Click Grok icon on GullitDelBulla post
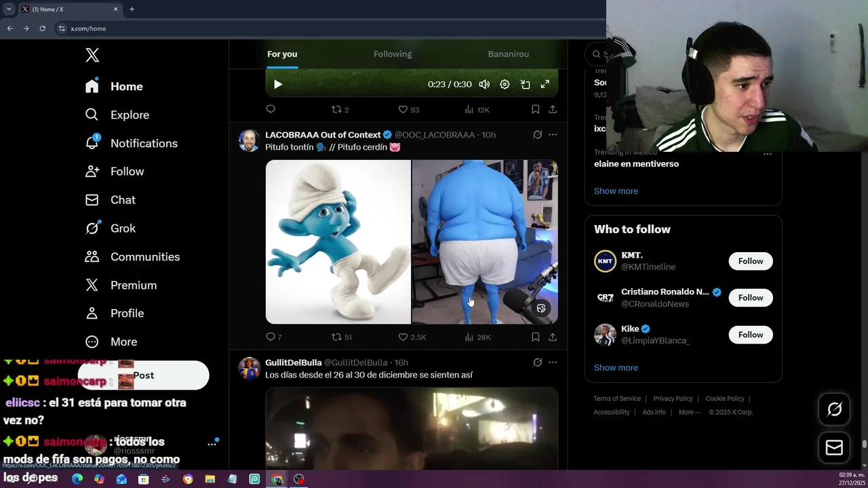 537,363
